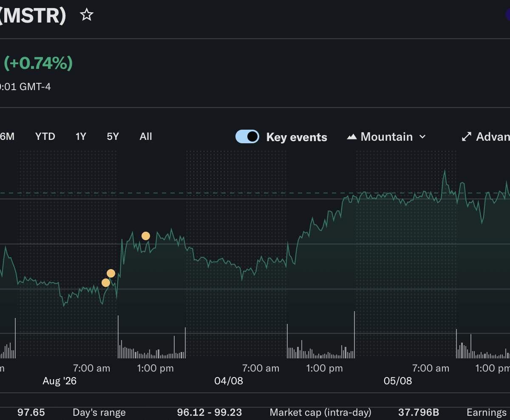This screenshot has height=420, width=510.
Task: Select the YTD time range
Action: pos(45,136)
